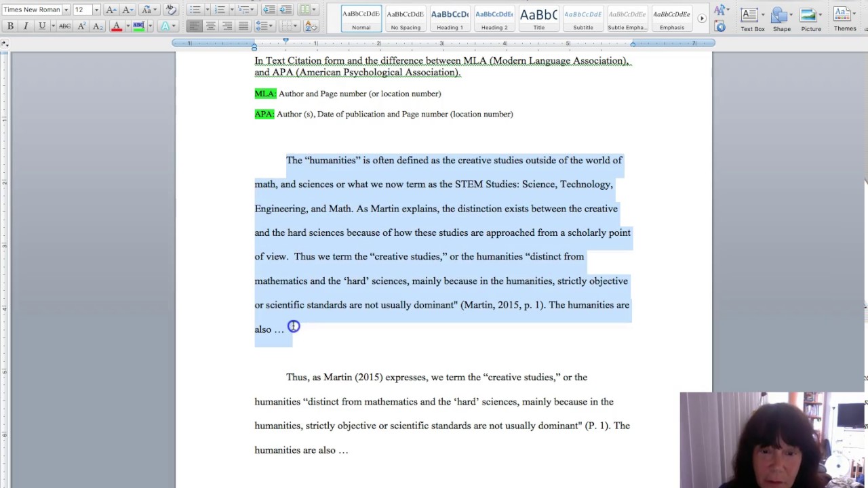This screenshot has width=868, height=488.
Task: Toggle Italic formatting
Action: [26, 26]
